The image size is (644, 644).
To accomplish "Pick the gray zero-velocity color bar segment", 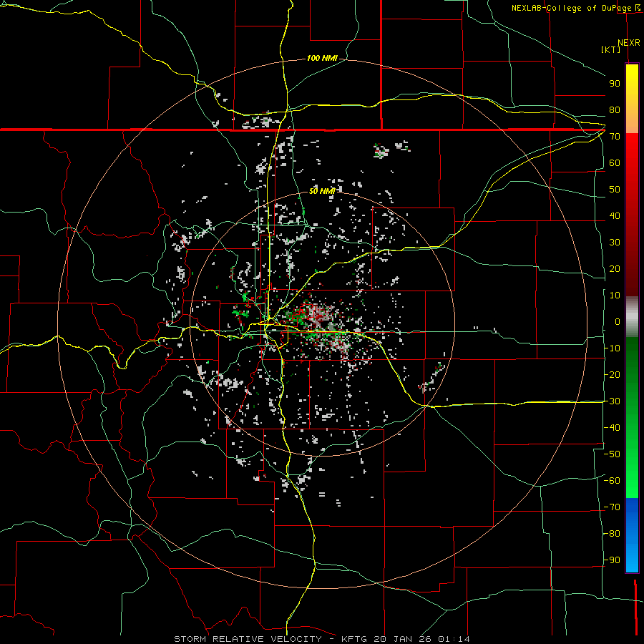I will [x=632, y=317].
